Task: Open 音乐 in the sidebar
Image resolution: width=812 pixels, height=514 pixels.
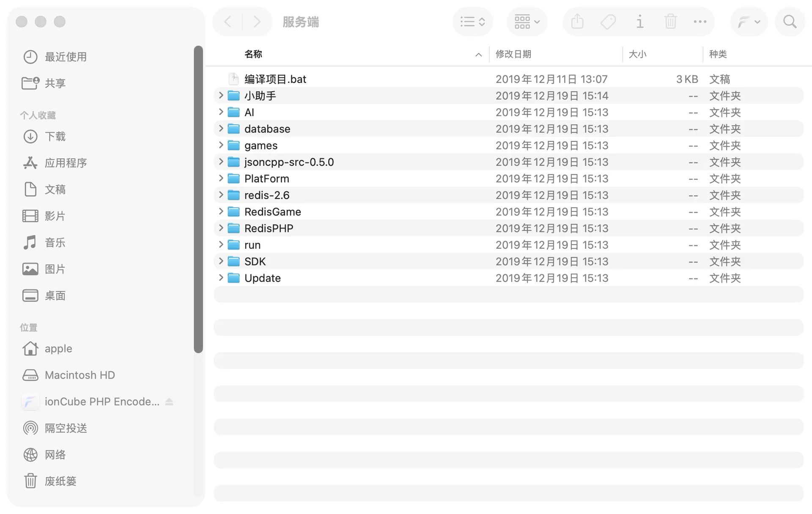Action: coord(44,243)
